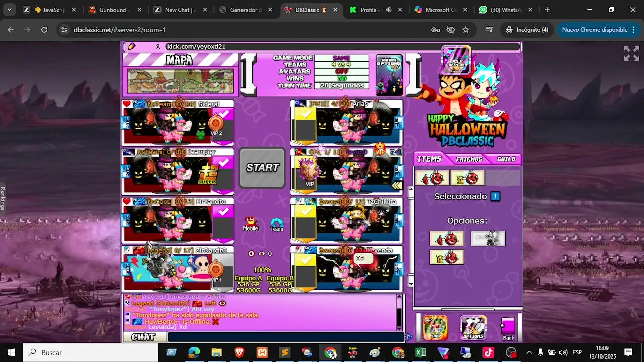
Task: Toggle room sound speaker icon
Action: (x=251, y=254)
